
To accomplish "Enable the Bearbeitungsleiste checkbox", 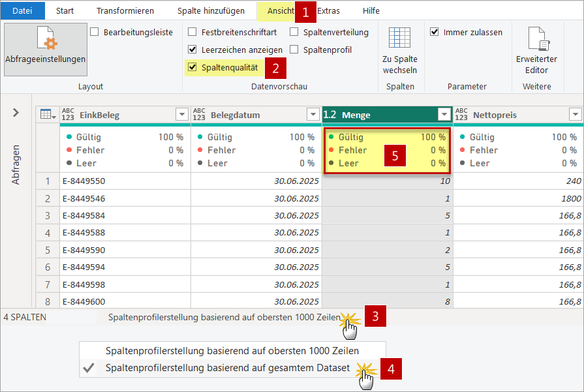I will coord(94,32).
